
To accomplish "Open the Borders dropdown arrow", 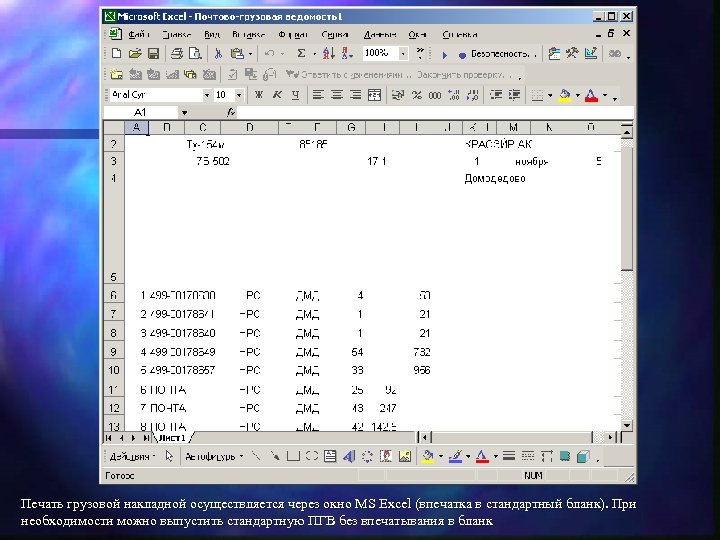I will click(550, 95).
